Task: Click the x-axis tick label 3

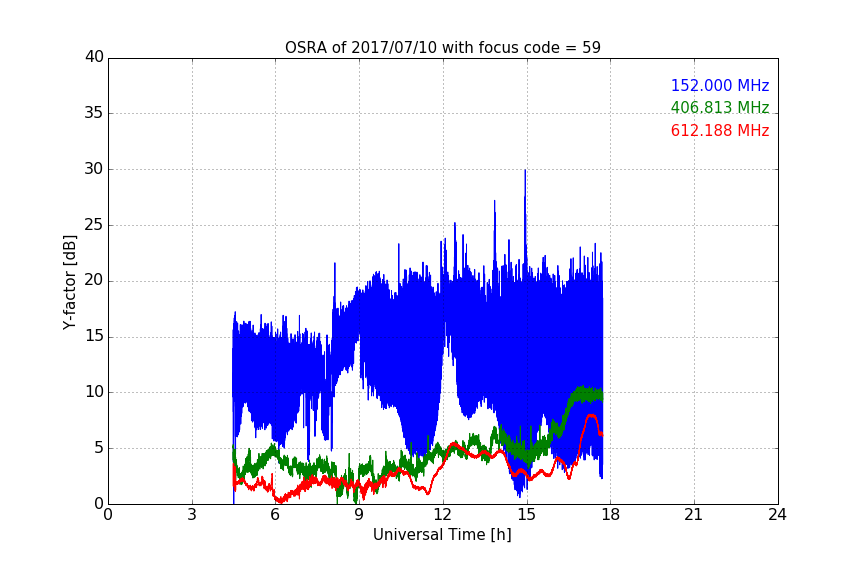Action: coord(192,515)
